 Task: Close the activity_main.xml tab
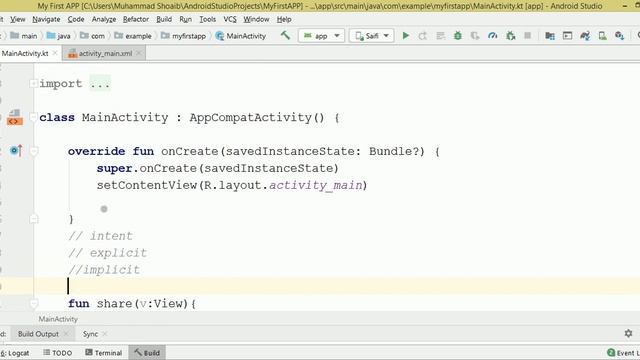(139, 53)
